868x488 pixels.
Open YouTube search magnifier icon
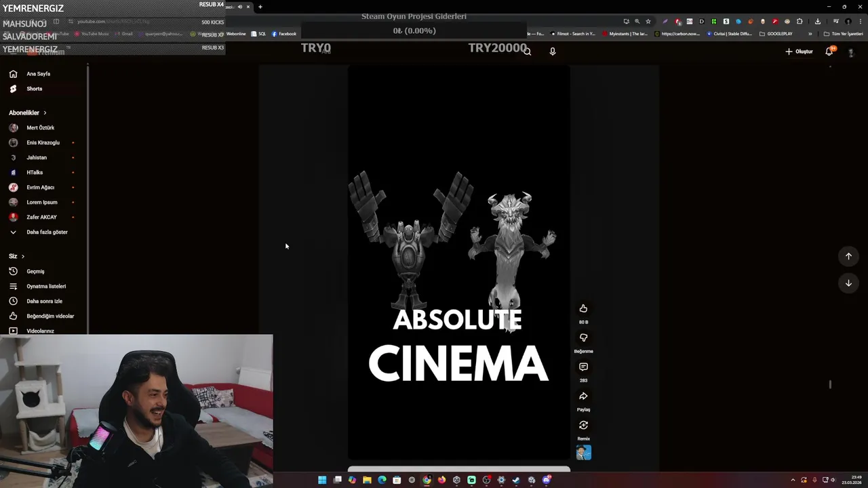click(528, 52)
